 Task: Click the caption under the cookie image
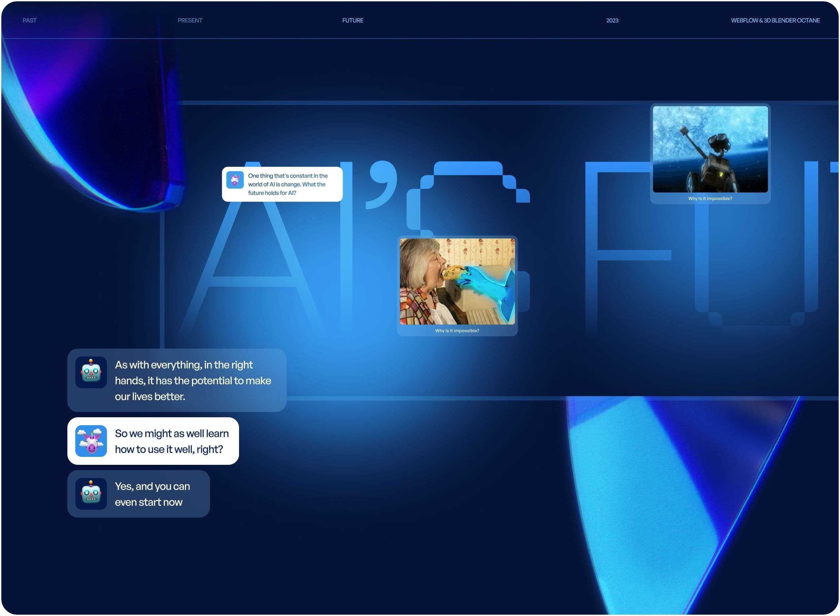pyautogui.click(x=457, y=330)
